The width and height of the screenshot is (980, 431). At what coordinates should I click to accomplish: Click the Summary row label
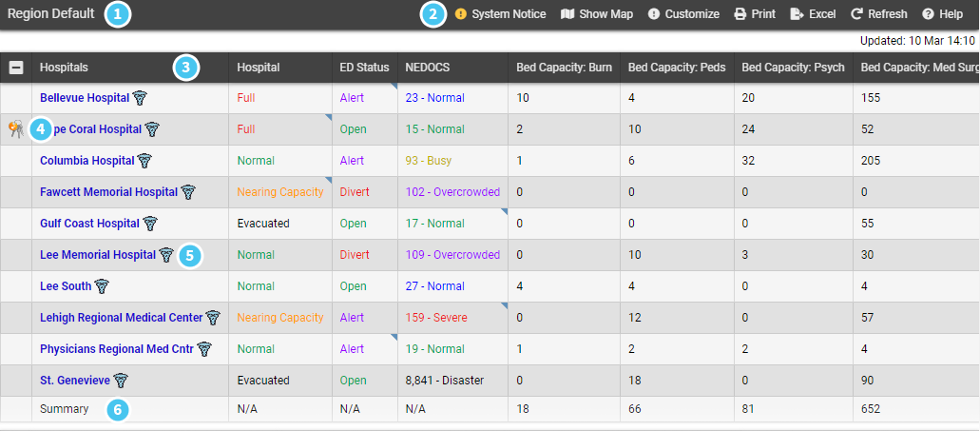tap(65, 409)
